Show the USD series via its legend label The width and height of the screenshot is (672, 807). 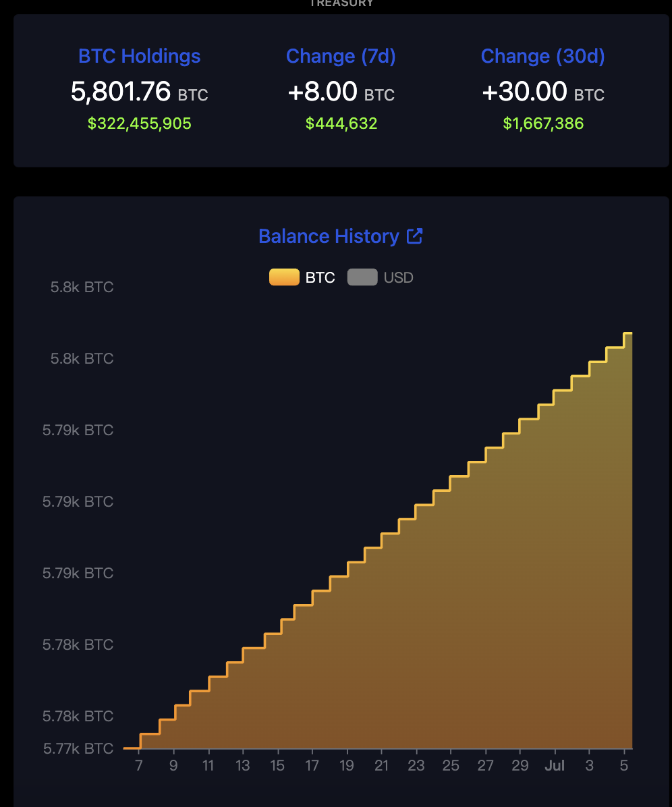coord(398,277)
